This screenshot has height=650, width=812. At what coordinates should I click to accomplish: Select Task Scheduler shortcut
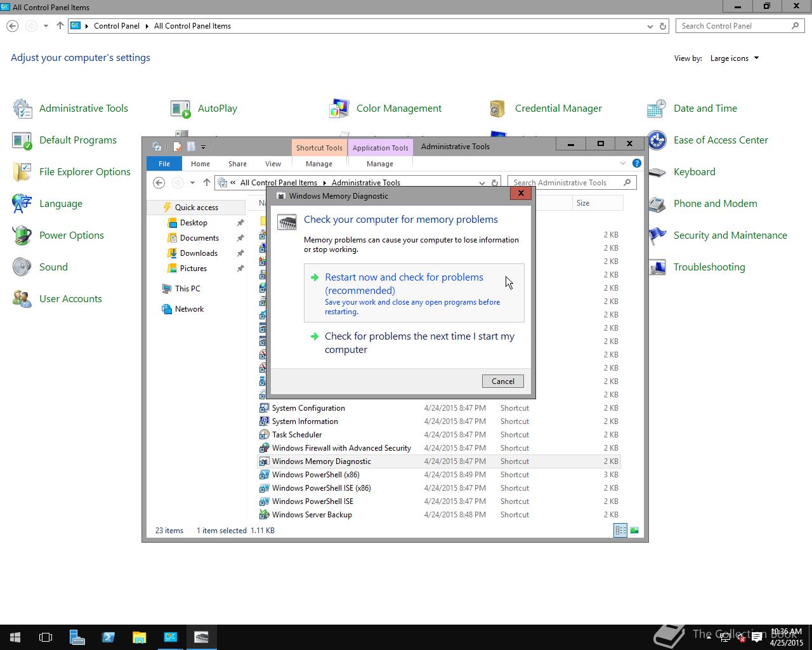[439, 435]
